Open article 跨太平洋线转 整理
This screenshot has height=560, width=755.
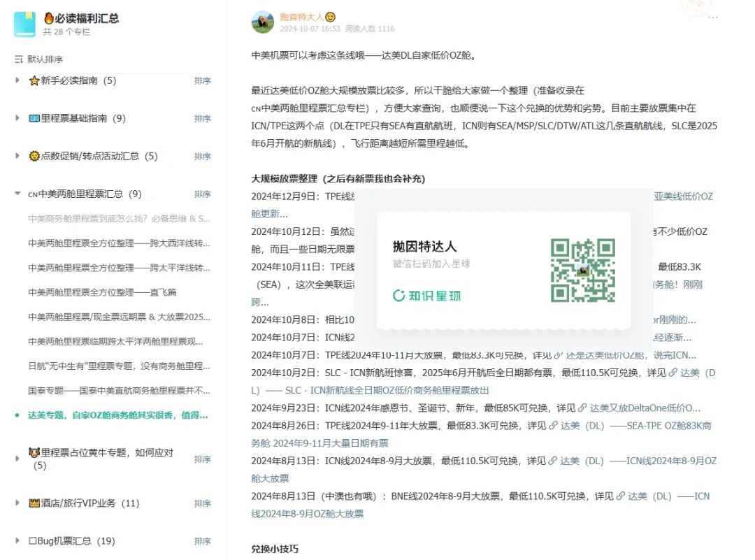click(119, 268)
